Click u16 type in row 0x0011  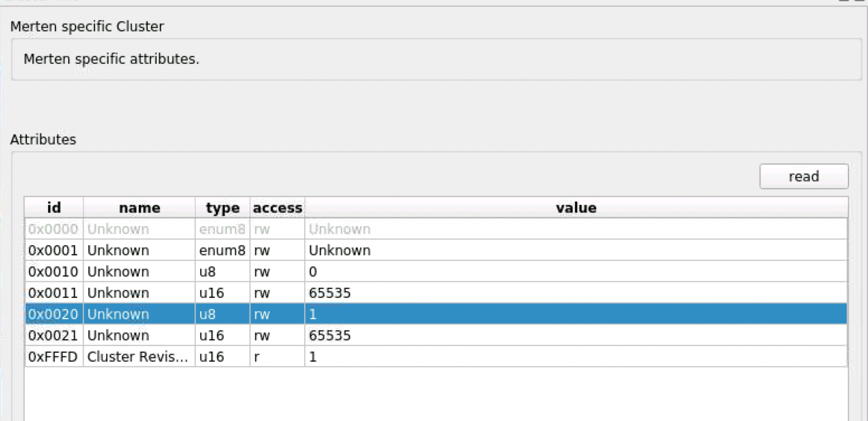tap(223, 293)
